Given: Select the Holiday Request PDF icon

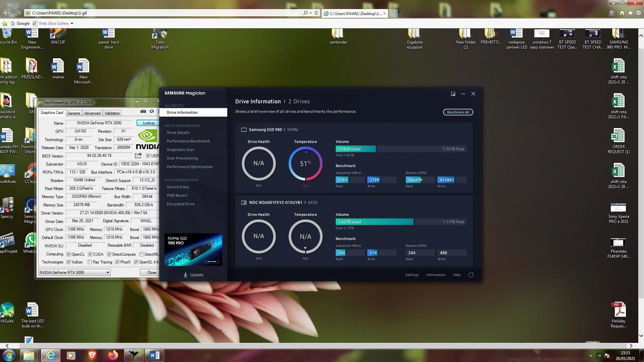Looking at the screenshot, I should point(619,315).
